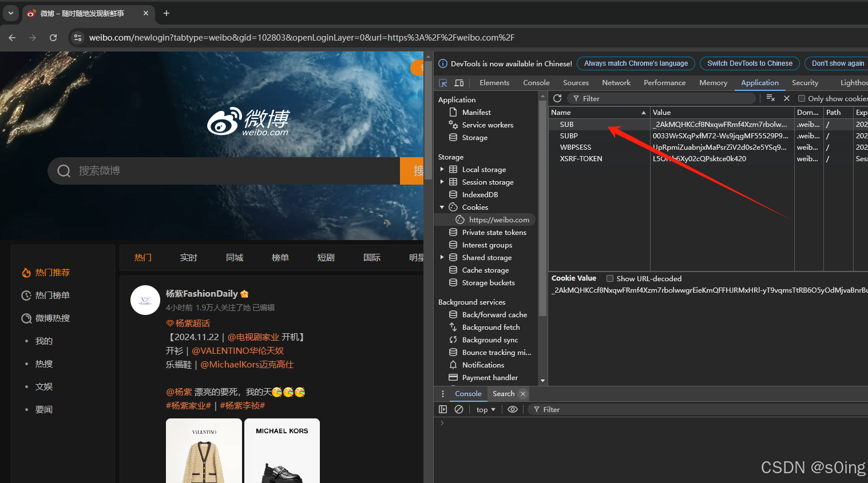The height and width of the screenshot is (483, 868).
Task: Open the tab search dropdown
Action: tap(11, 13)
